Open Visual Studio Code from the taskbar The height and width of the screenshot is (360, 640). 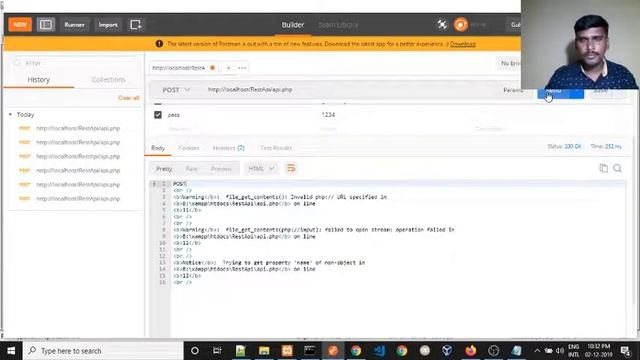point(379,351)
